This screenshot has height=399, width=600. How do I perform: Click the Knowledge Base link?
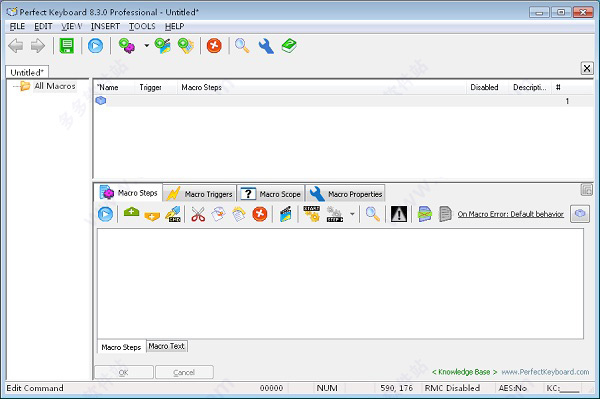464,372
